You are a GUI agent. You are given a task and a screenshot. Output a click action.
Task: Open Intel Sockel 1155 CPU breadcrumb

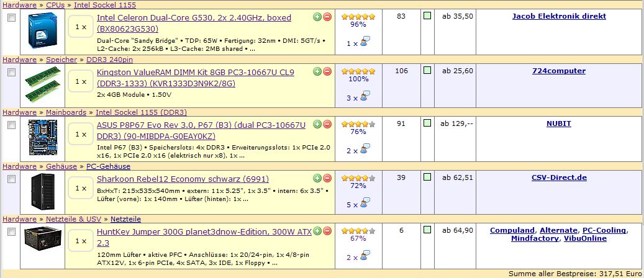point(105,5)
